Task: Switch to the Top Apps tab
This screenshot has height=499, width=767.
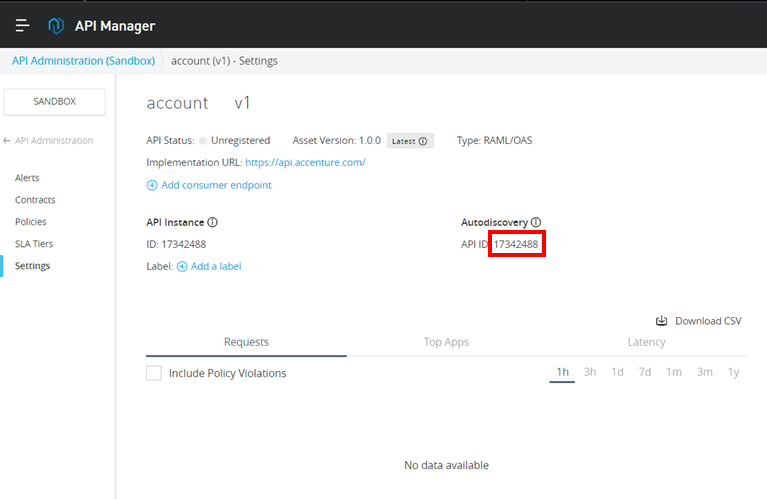Action: [446, 342]
